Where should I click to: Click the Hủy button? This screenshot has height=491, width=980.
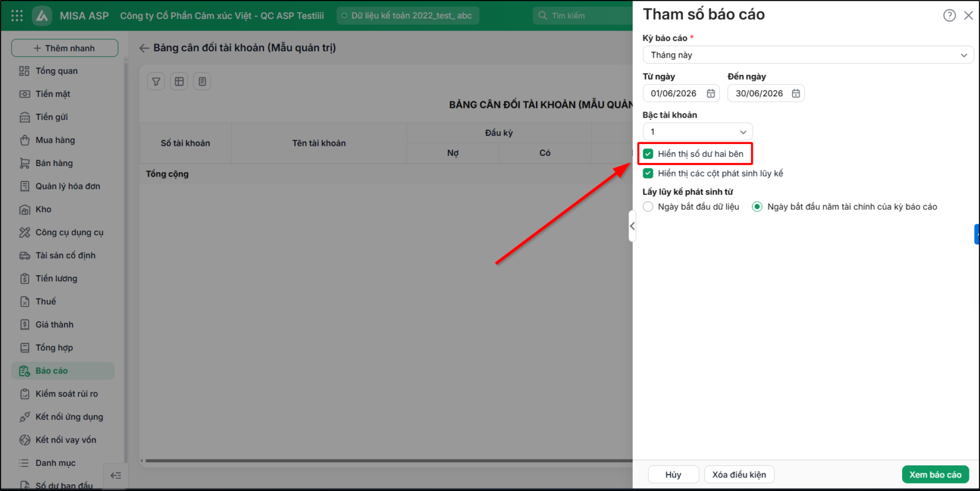click(x=673, y=474)
